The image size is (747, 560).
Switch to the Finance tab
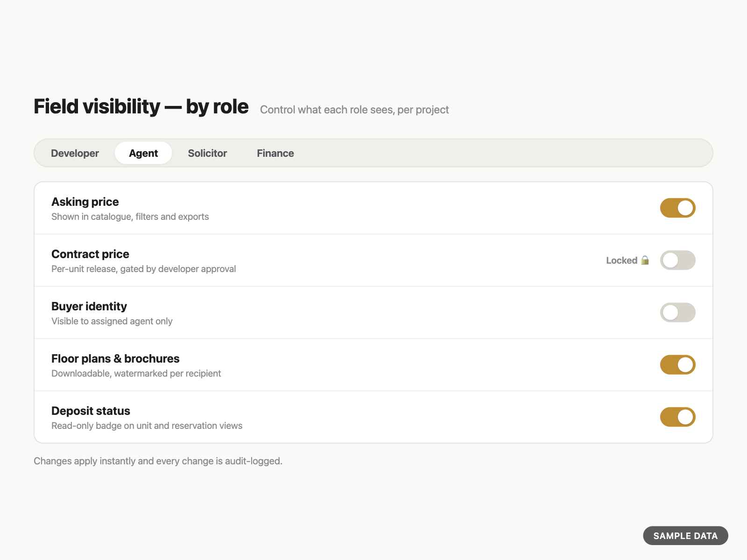click(275, 153)
